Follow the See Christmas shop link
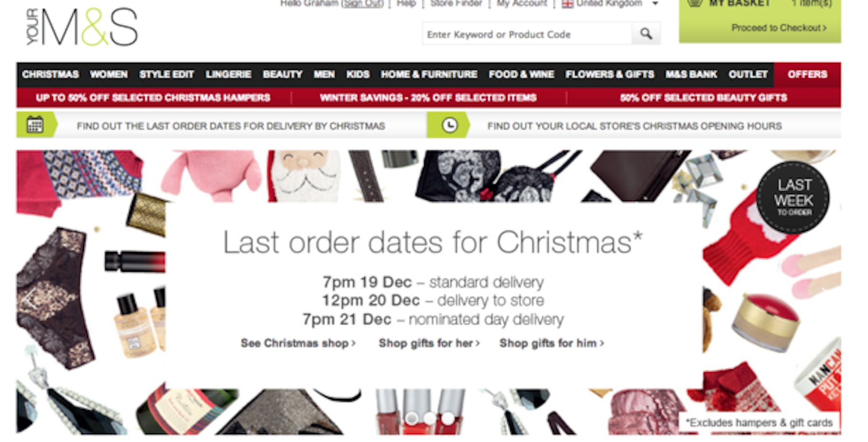868x442 pixels. [x=298, y=343]
